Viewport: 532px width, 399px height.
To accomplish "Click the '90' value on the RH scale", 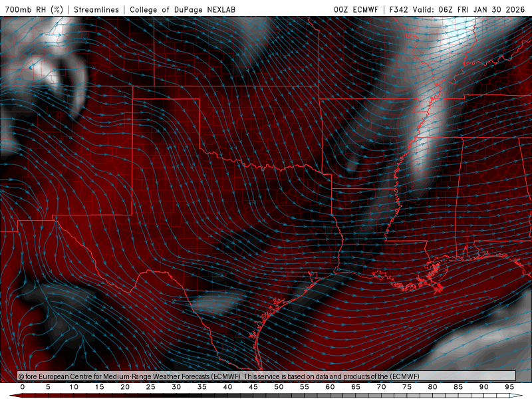I will click(x=484, y=387).
